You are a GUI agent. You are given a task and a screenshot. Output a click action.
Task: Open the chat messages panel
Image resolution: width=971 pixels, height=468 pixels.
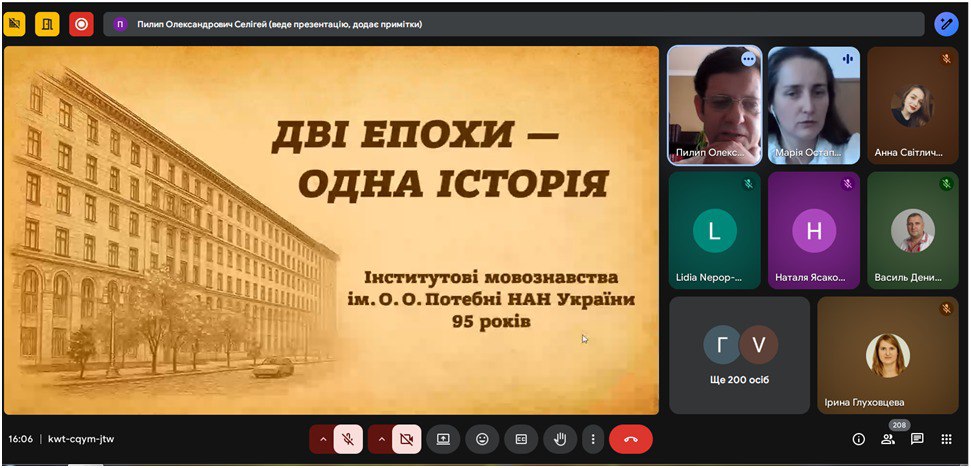(917, 439)
